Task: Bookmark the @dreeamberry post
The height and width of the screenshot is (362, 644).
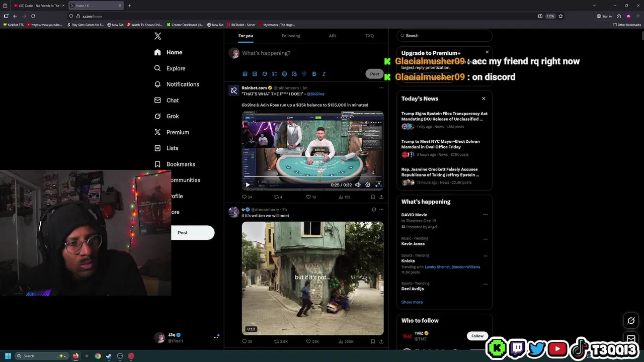Action: point(373,341)
